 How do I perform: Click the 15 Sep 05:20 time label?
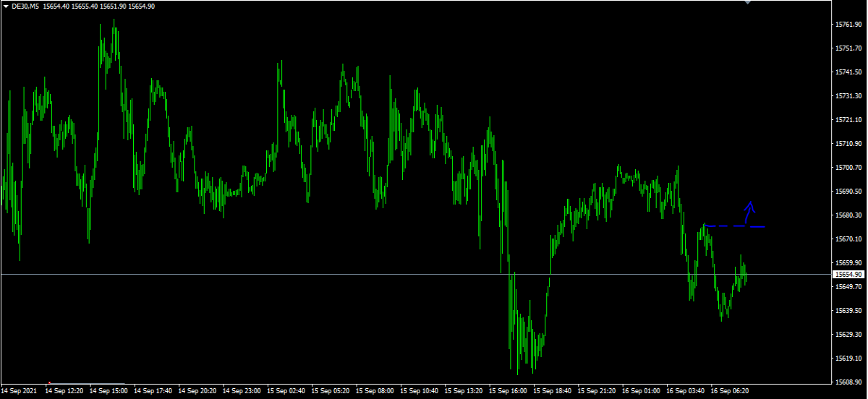pyautogui.click(x=331, y=391)
